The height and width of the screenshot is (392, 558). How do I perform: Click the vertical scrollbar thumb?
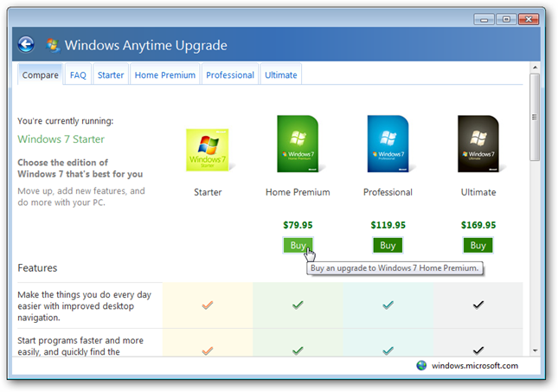pyautogui.click(x=535, y=117)
